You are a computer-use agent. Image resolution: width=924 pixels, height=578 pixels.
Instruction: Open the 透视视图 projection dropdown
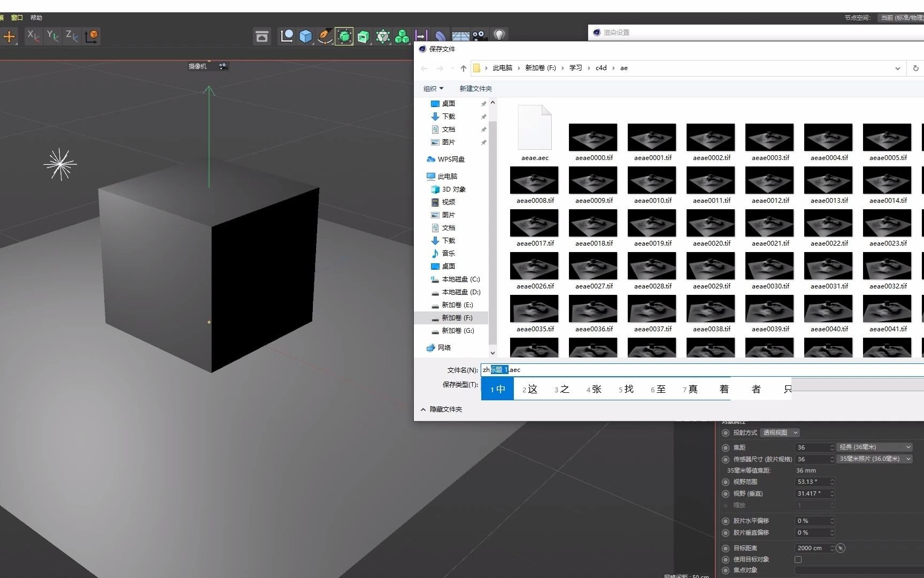(x=780, y=432)
